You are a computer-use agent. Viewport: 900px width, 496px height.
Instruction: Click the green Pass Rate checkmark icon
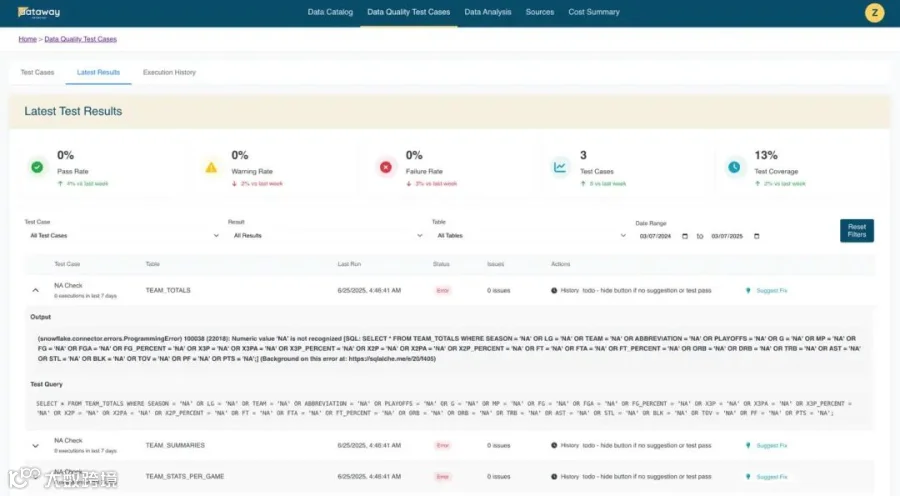tap(37, 167)
